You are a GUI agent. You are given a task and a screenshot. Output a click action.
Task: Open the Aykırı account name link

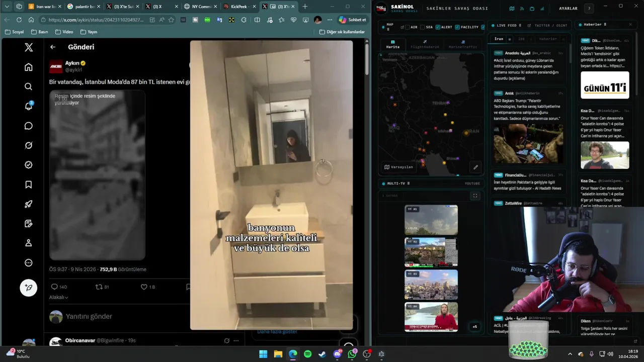pos(72,63)
